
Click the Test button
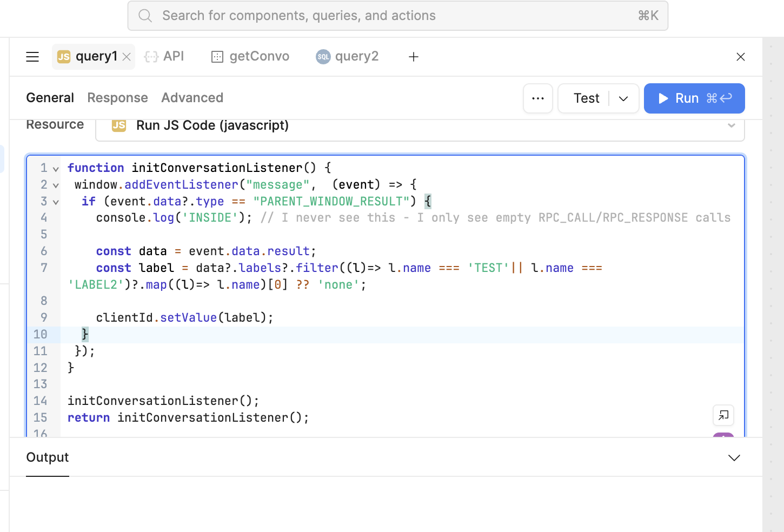tap(586, 98)
